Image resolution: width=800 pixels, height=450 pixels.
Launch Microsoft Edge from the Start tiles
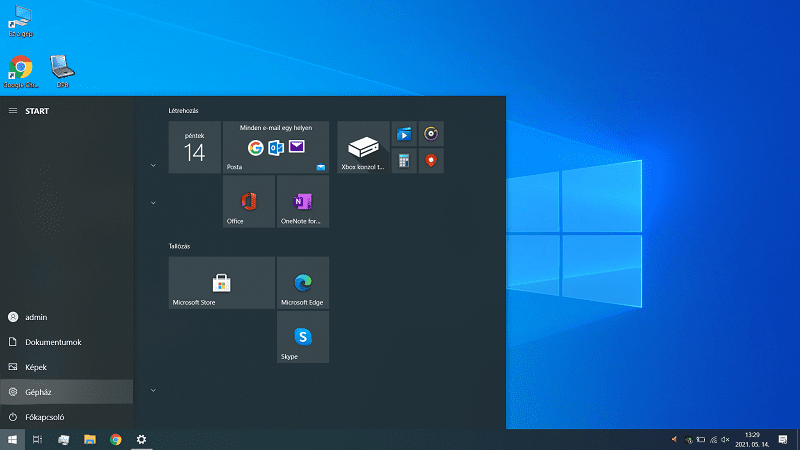(x=302, y=283)
